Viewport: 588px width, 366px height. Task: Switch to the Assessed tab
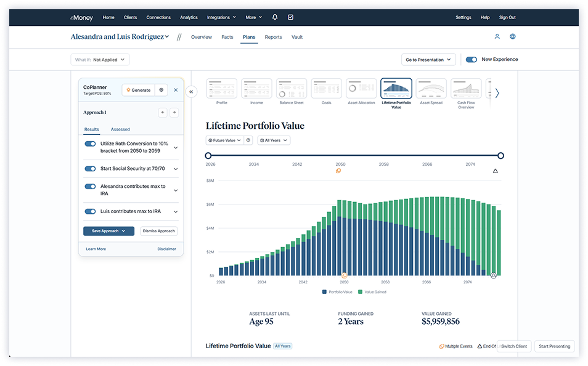tap(120, 129)
